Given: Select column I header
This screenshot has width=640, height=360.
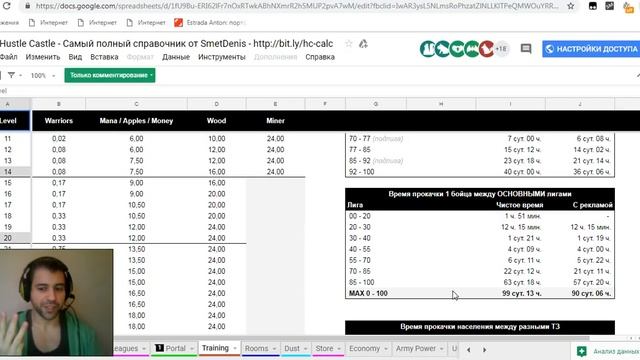Looking at the screenshot, I should pyautogui.click(x=510, y=104).
